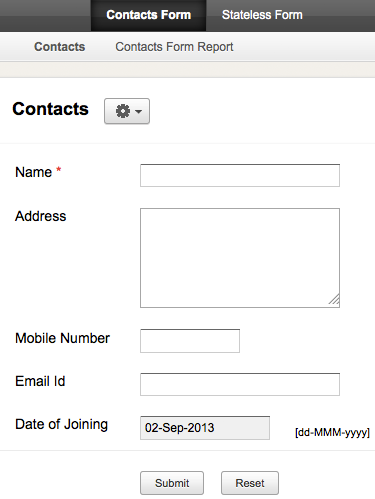Click the Email Id label
Viewport: 375px width, 499px height.
(40, 381)
